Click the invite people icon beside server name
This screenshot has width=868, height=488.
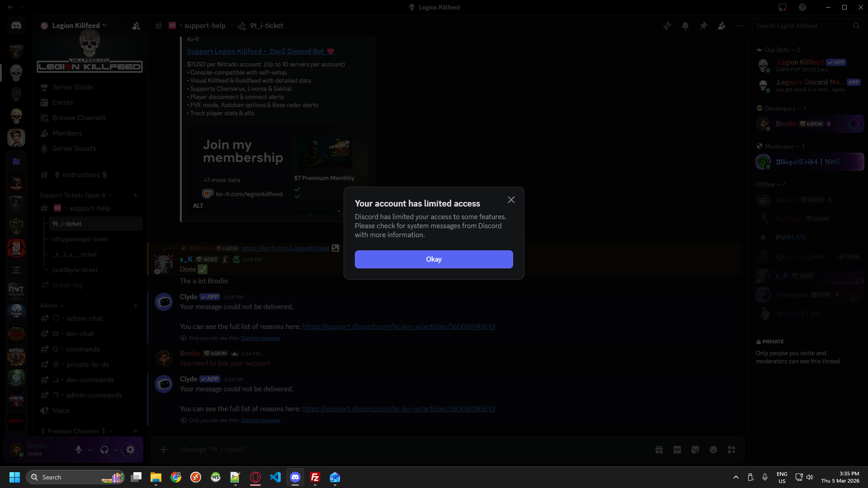pyautogui.click(x=136, y=26)
